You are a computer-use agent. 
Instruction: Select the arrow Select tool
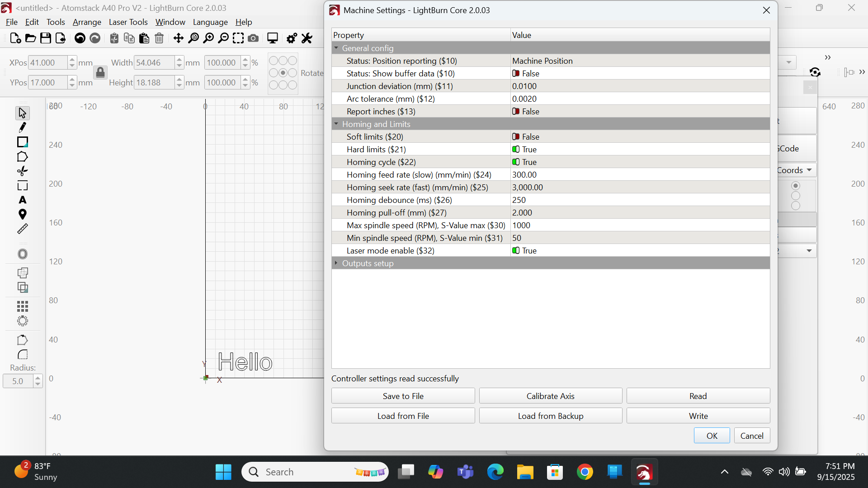(x=22, y=113)
